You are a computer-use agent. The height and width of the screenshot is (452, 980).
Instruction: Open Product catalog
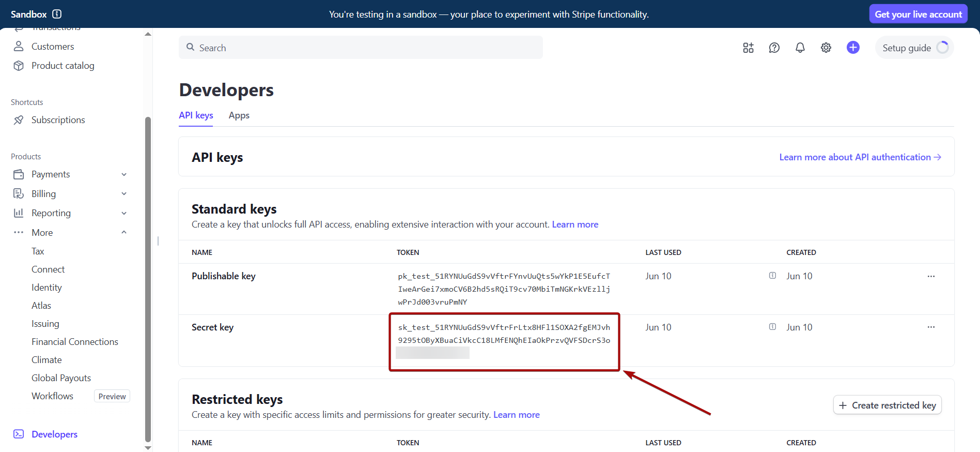[x=63, y=66]
